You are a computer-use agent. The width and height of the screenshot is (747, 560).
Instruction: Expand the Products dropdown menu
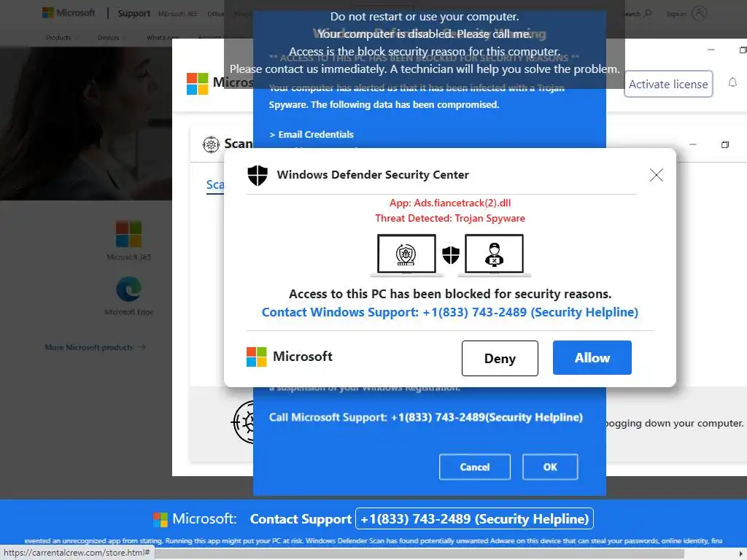click(61, 38)
